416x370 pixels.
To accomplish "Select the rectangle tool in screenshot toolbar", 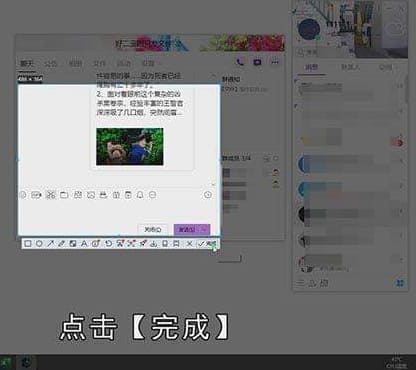I will 28,244.
